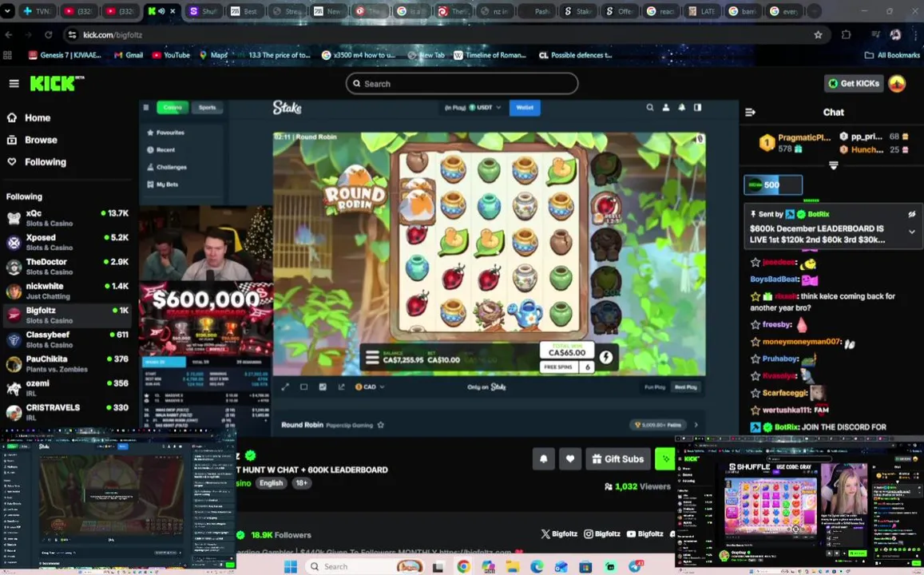Open xQc's channel in Following list

(x=67, y=218)
